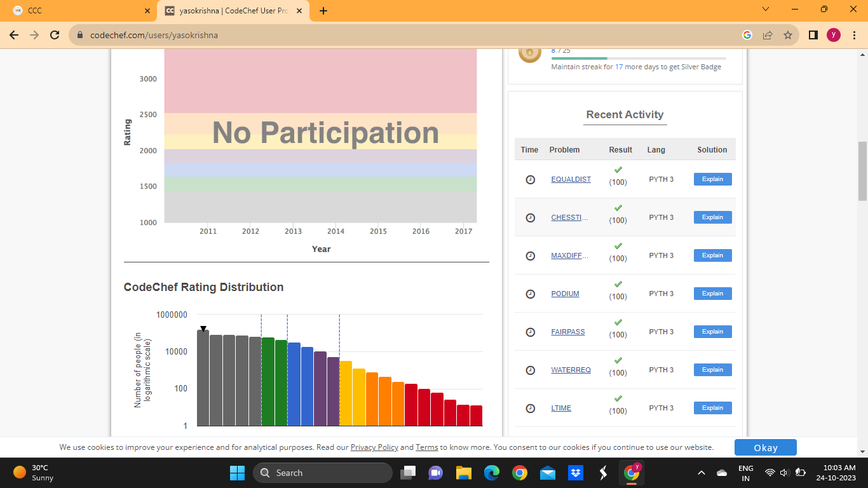Click Explain for LTIME solution

tap(712, 408)
